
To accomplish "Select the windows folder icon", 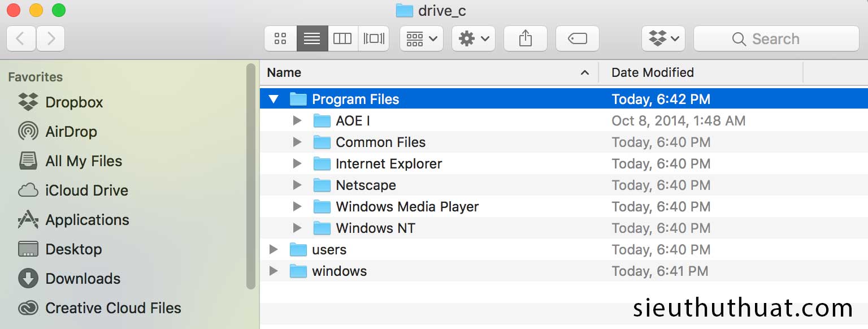I will pyautogui.click(x=298, y=271).
